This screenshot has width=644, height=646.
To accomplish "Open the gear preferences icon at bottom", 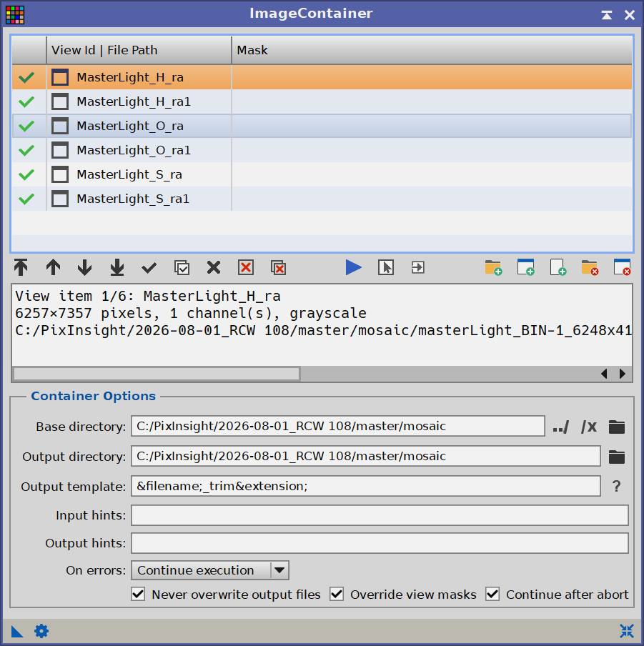I will point(41,631).
